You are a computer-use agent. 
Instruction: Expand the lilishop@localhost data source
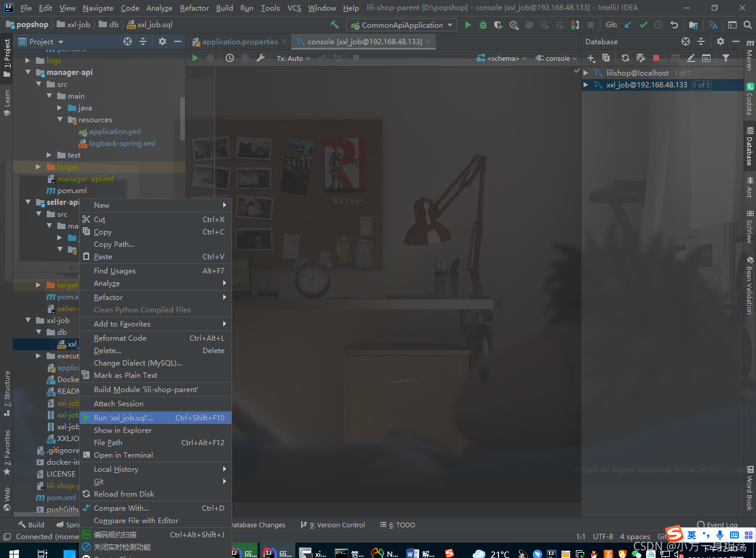coord(586,73)
